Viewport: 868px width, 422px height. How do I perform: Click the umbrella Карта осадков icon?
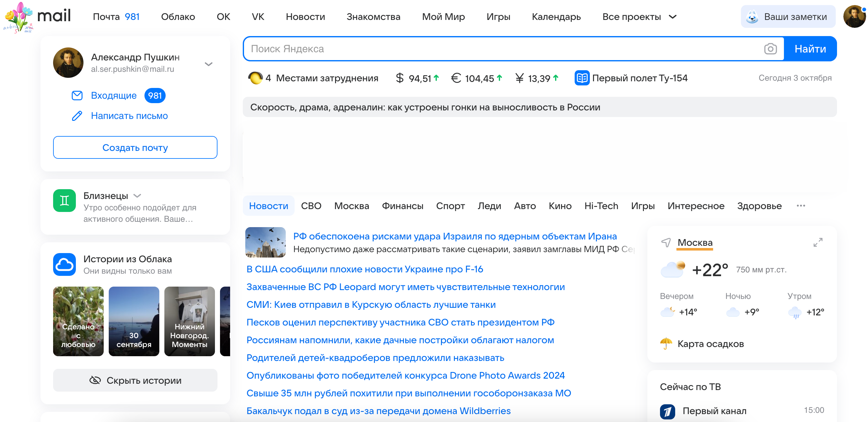pos(666,344)
